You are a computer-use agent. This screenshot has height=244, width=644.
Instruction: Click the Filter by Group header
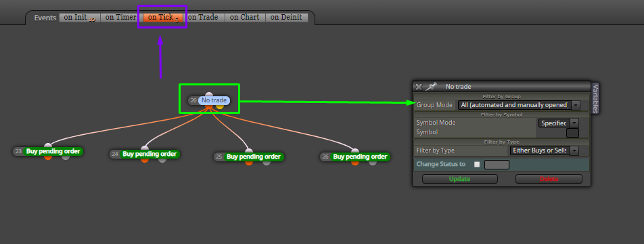[501, 97]
